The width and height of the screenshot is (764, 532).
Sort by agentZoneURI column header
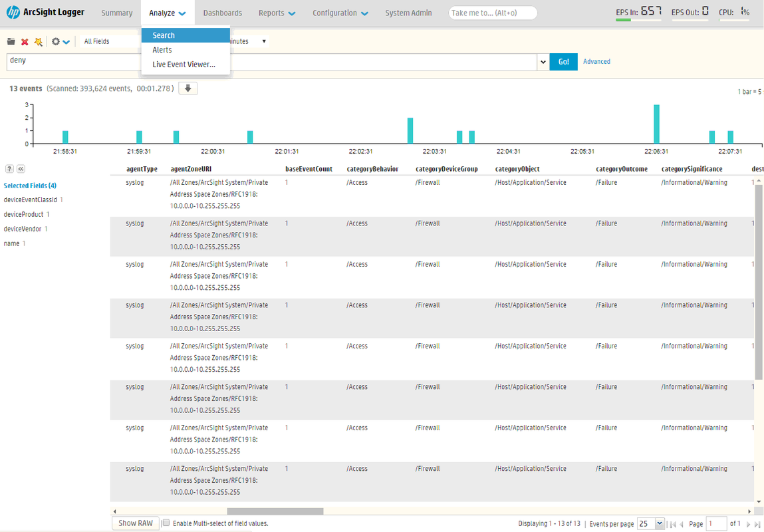[191, 169]
